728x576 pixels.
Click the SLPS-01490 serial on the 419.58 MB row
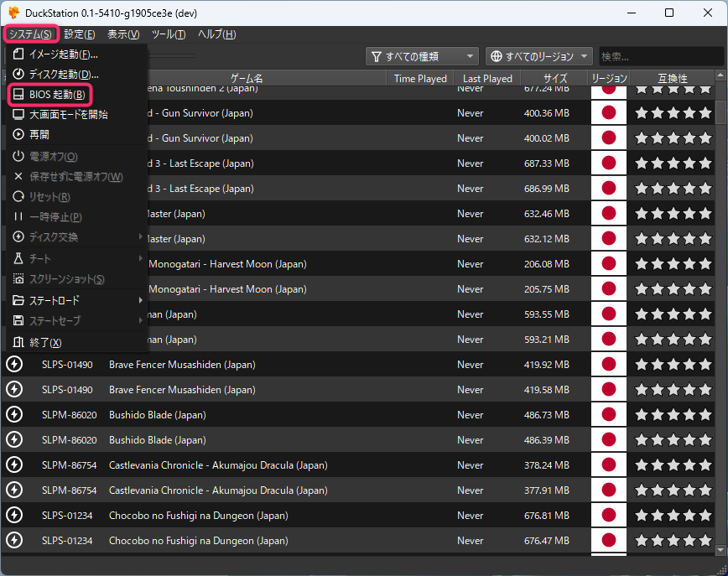point(67,389)
